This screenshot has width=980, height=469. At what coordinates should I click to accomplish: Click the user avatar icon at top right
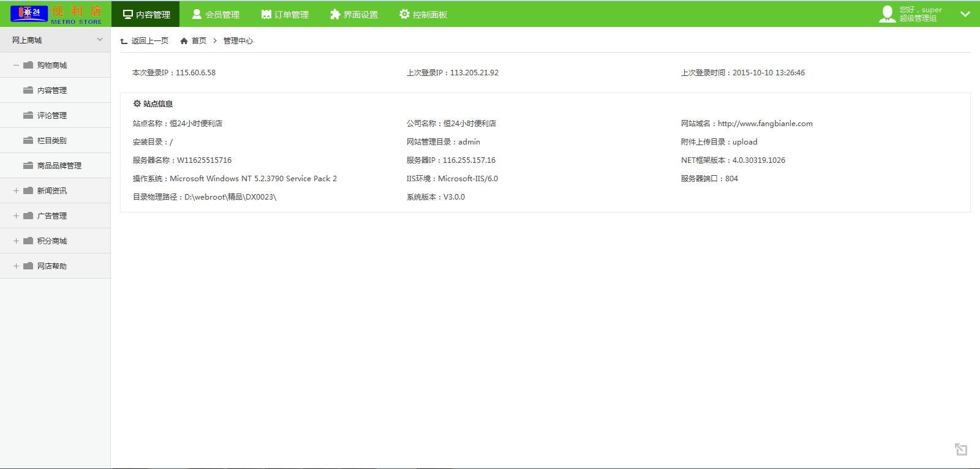coord(887,14)
